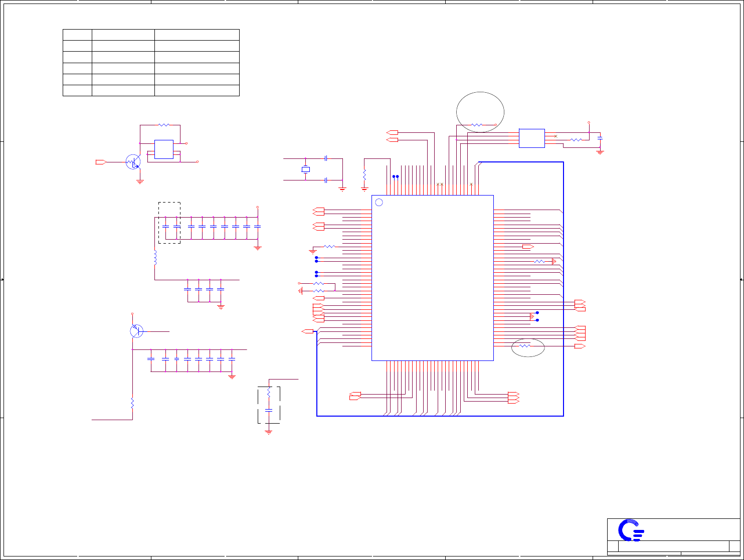Select the feedback resistor above the upper-left IC
The height and width of the screenshot is (560, 744).
click(x=164, y=125)
